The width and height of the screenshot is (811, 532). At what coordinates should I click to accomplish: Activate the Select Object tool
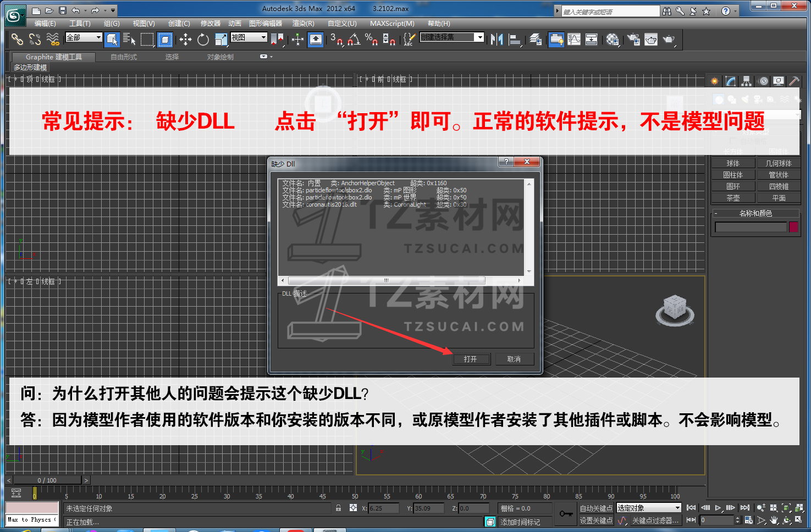pyautogui.click(x=112, y=39)
